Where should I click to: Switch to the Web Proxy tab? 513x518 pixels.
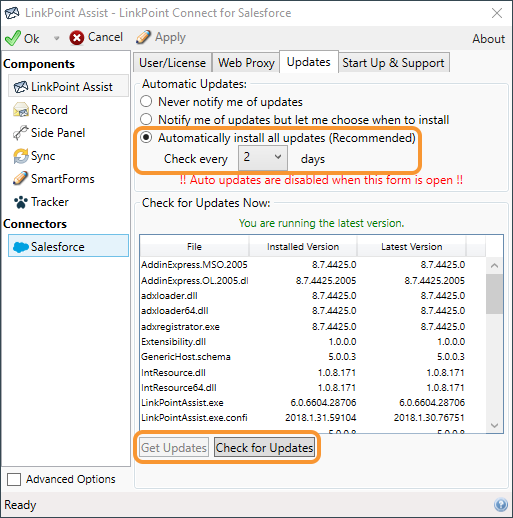click(x=246, y=63)
